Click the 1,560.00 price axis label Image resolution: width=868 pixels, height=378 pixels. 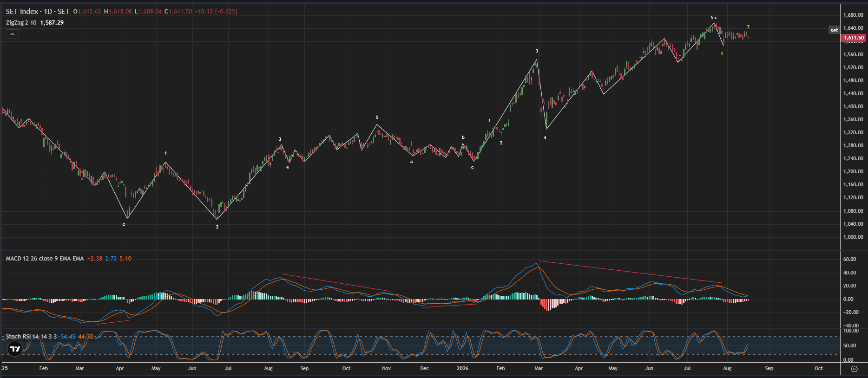(x=853, y=54)
